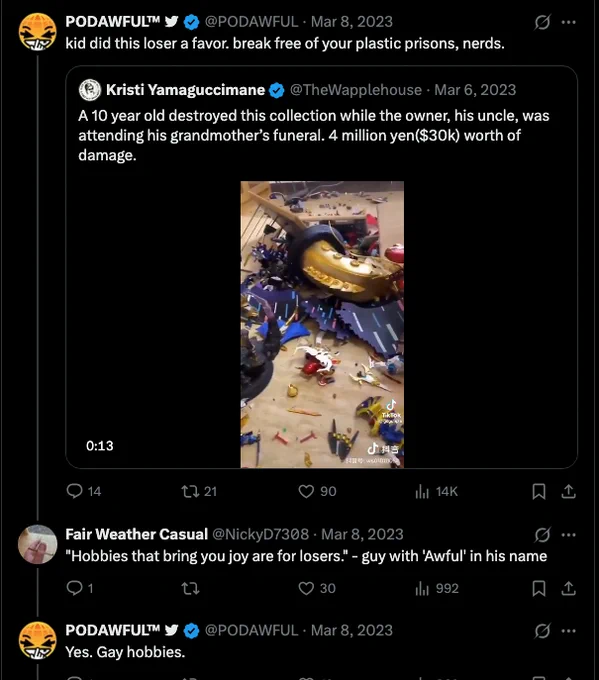Open more options on the 'Yes. Gay hobbies.' tweet
The height and width of the screenshot is (680, 599).
[569, 631]
